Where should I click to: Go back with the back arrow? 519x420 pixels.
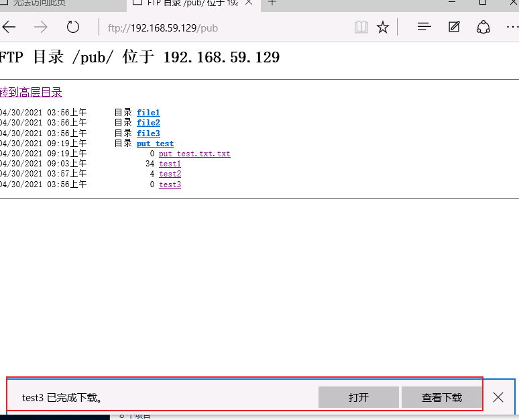click(x=9, y=27)
